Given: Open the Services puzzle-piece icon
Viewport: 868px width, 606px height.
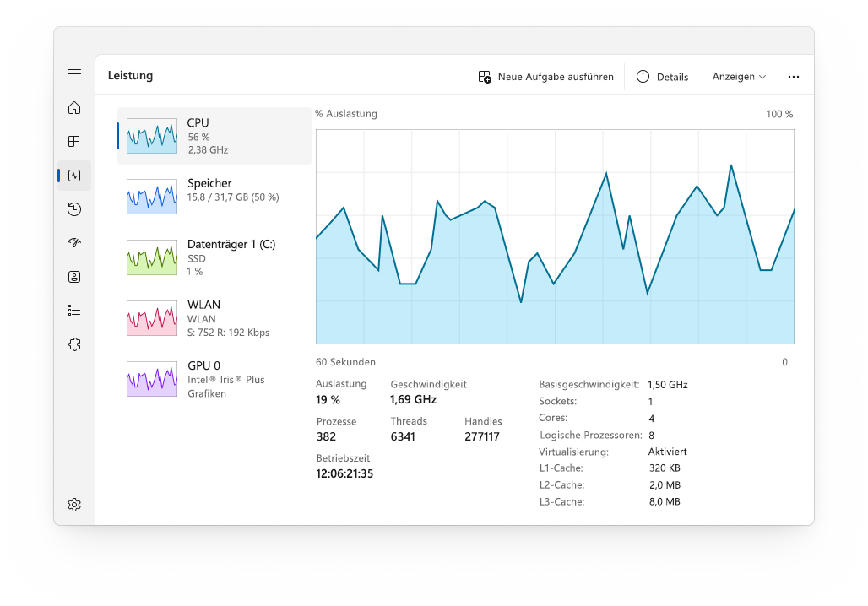Looking at the screenshot, I should point(74,344).
